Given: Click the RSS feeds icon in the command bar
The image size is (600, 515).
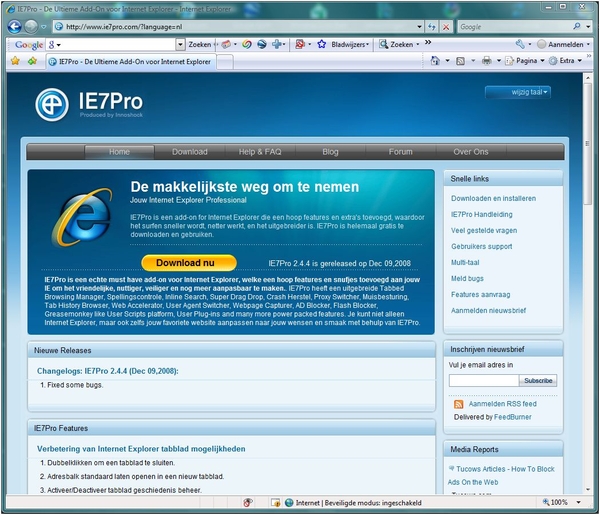Looking at the screenshot, I should pyautogui.click(x=460, y=61).
